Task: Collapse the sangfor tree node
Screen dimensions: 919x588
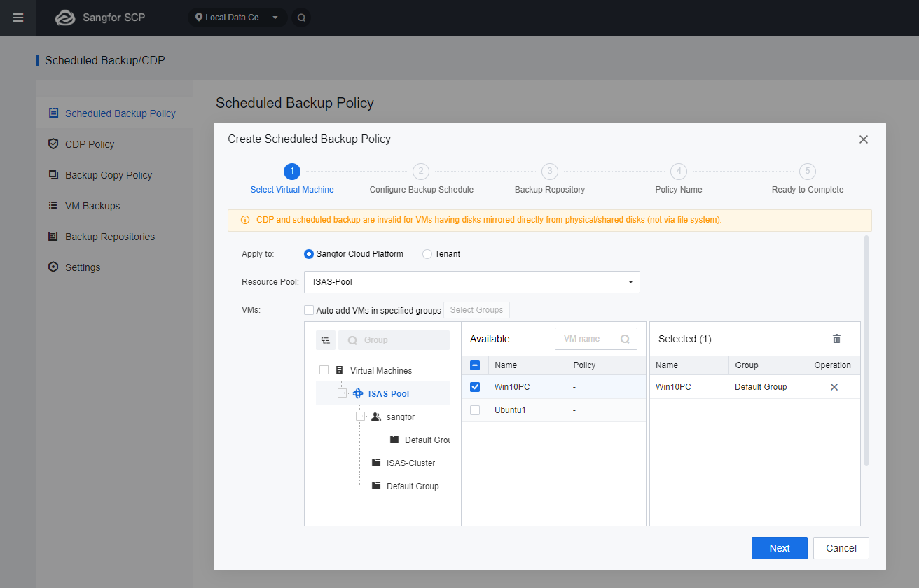Action: (x=360, y=416)
